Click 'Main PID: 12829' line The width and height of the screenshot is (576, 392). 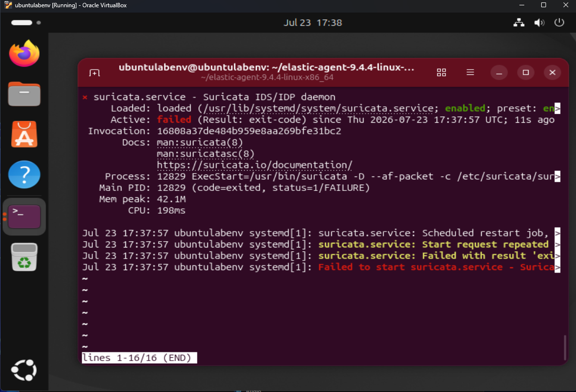(x=235, y=188)
